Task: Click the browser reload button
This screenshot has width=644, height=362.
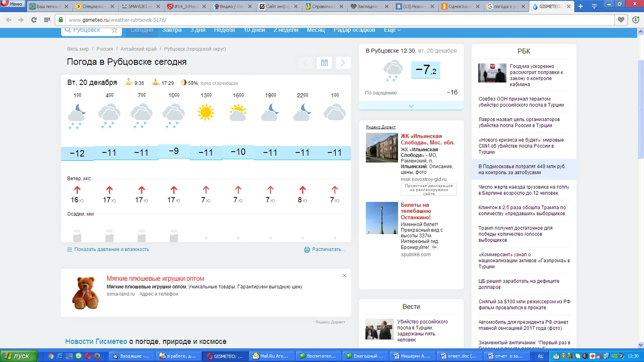Action: click(34, 20)
